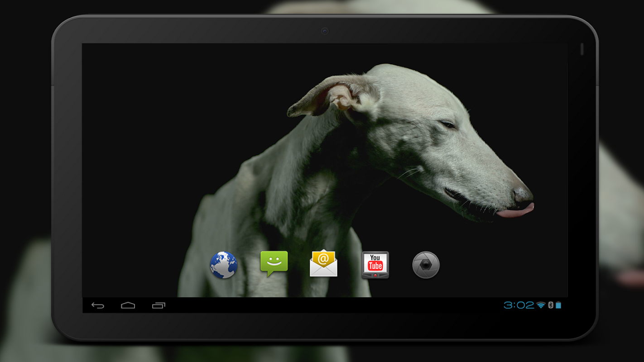Open the YouTube app
Screen dimensions: 644x362
[375, 265]
